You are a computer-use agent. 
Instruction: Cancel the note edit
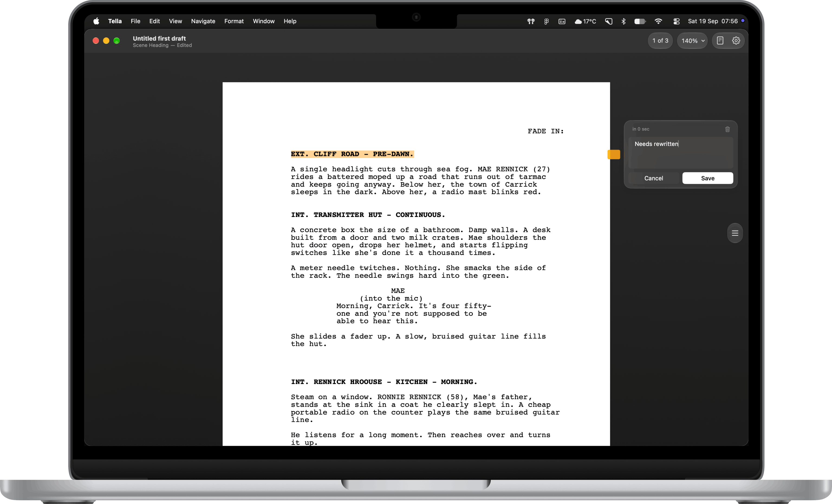coord(653,178)
